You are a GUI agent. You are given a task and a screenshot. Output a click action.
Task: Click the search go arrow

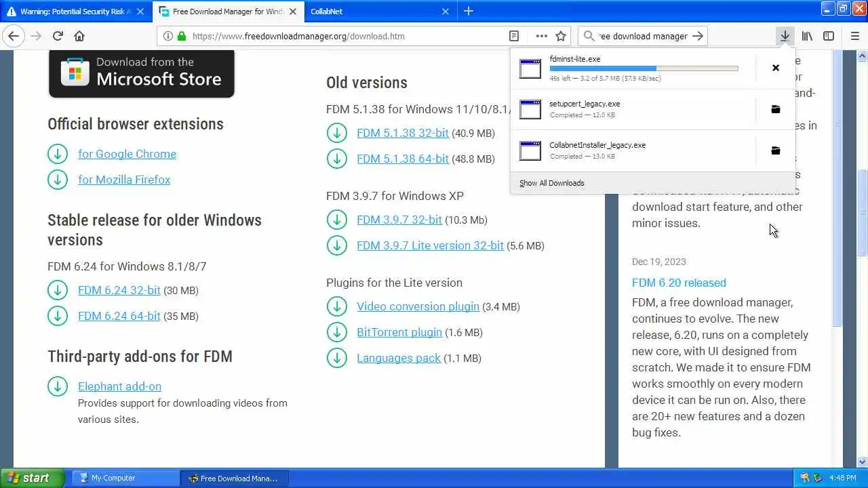[698, 36]
